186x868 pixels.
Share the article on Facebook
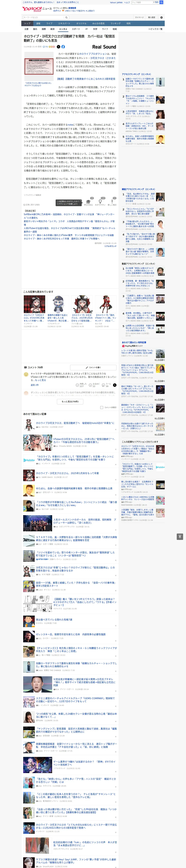tap(63, 47)
